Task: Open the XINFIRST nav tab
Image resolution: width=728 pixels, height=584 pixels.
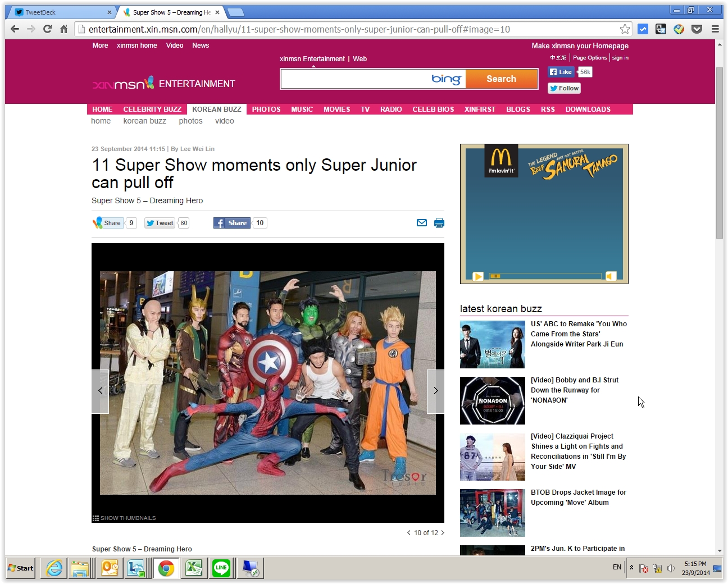Action: pyautogui.click(x=480, y=109)
